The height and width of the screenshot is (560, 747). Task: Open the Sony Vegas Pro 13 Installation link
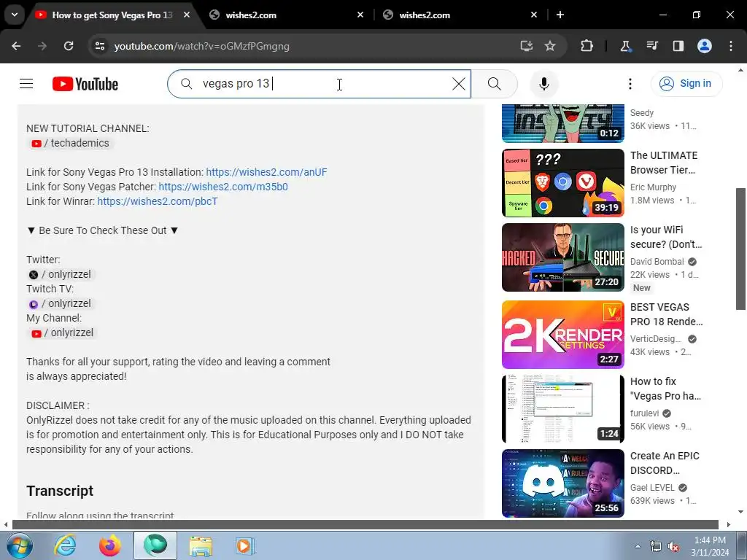tap(266, 172)
